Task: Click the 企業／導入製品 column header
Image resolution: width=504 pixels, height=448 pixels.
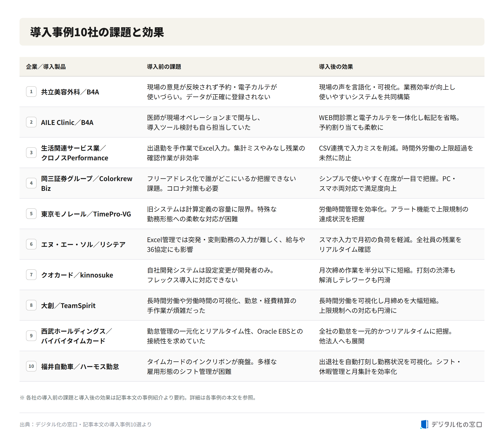Action: pos(46,67)
